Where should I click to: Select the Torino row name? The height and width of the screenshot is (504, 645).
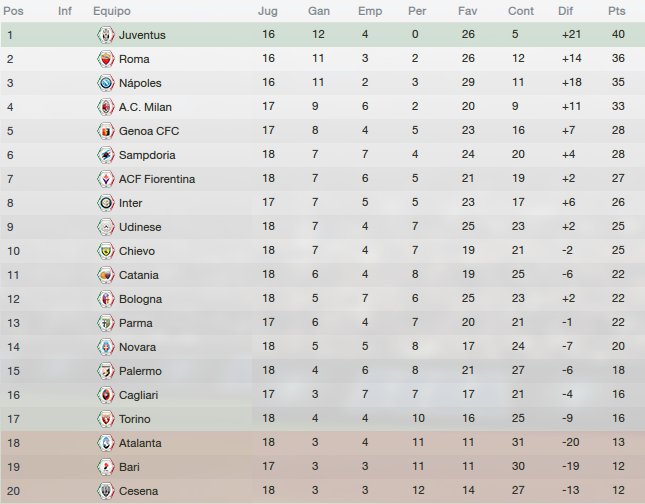click(135, 419)
